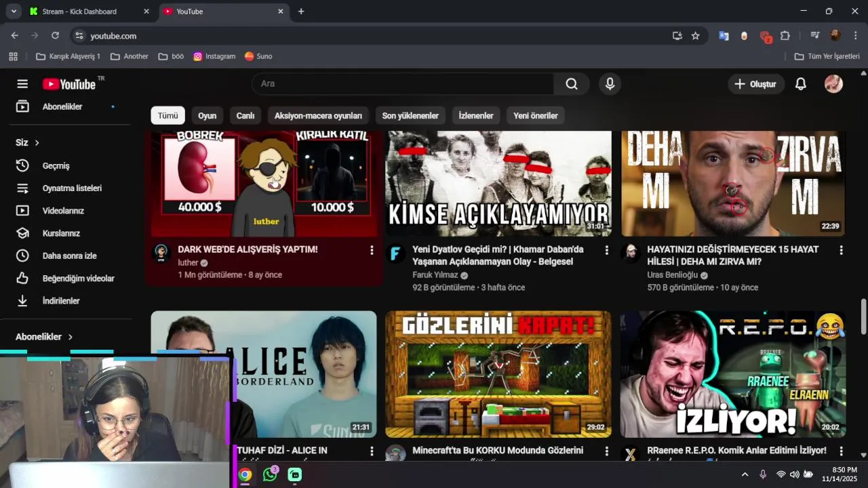Expand Abonelikler section heading
Screen dimensions: 868x488
coord(44,337)
